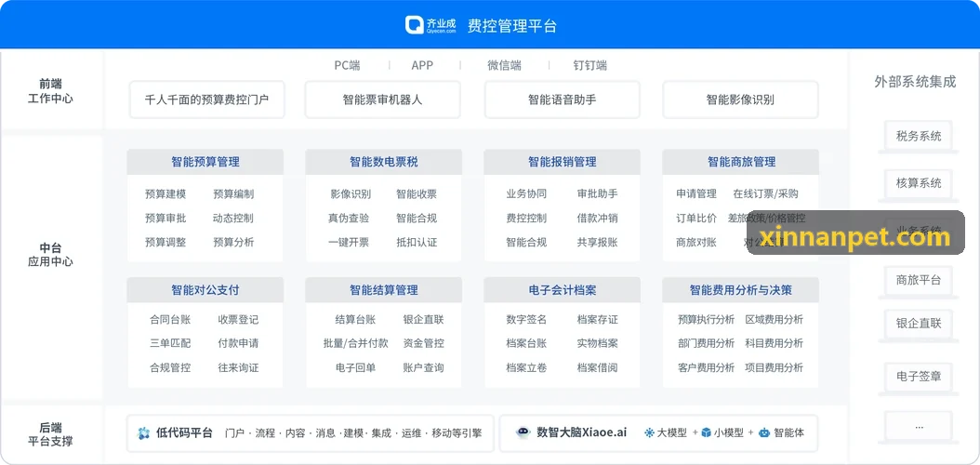Open the 智能预算管理 module header
Screen dimensions: 980x465
205,162
